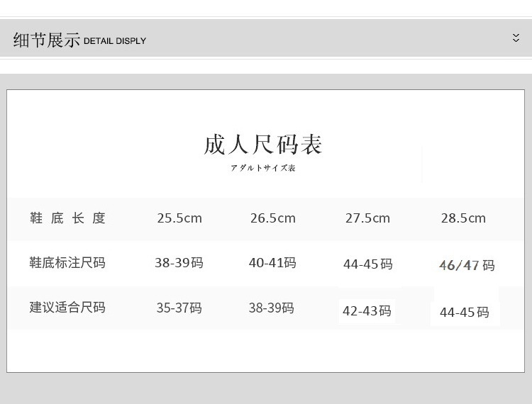The width and height of the screenshot is (532, 404).
Task: Collapse section with the double chevron icon
Action: tap(516, 38)
